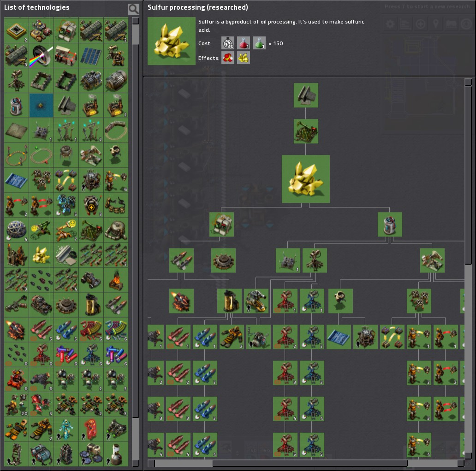
Task: Select the logistic chests node in the tree
Action: point(392,337)
